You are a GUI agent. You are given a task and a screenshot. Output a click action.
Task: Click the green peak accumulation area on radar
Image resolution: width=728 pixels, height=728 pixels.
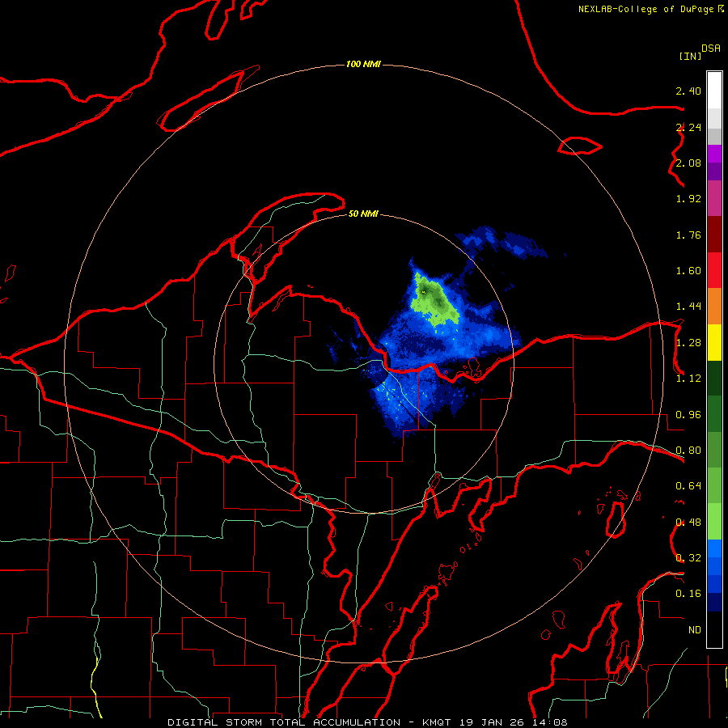(434, 301)
